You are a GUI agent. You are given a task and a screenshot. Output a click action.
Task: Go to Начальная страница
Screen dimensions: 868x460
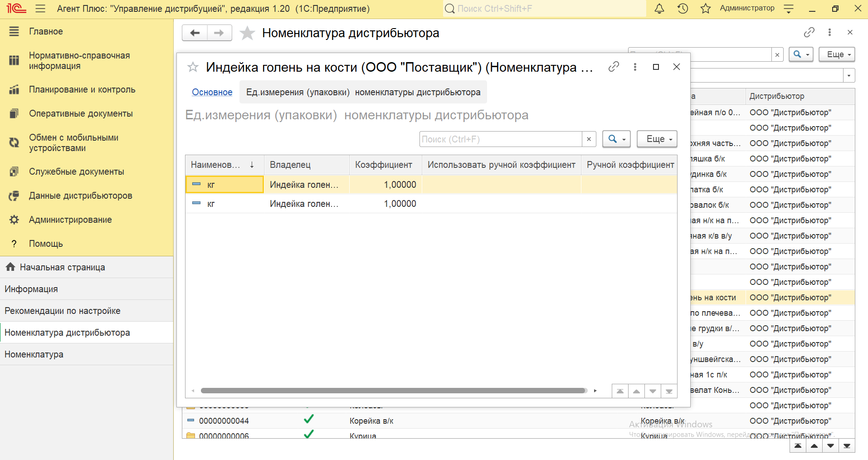[x=87, y=267]
